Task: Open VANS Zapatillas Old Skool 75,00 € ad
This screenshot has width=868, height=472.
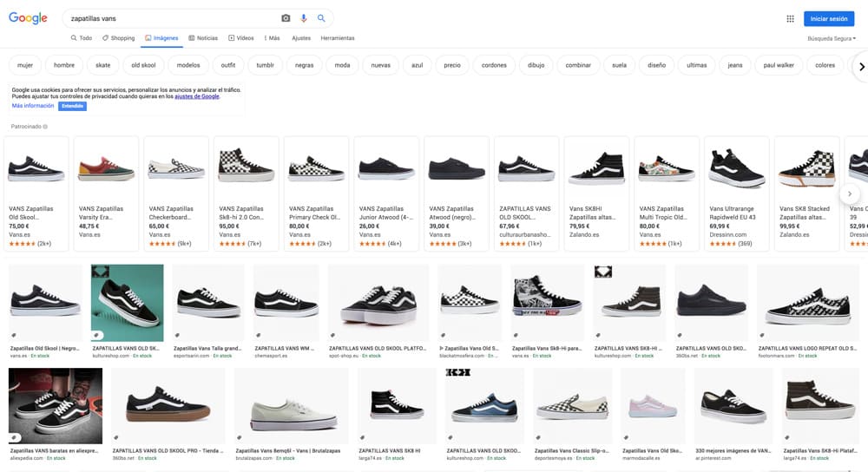Action: pos(36,193)
